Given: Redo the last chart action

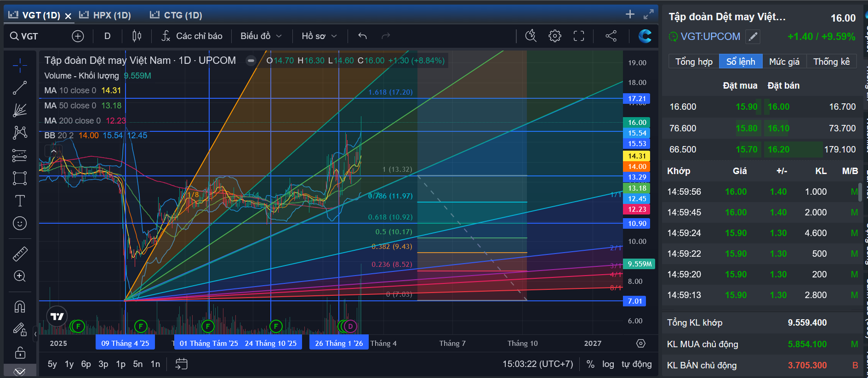Looking at the screenshot, I should pyautogui.click(x=386, y=36).
